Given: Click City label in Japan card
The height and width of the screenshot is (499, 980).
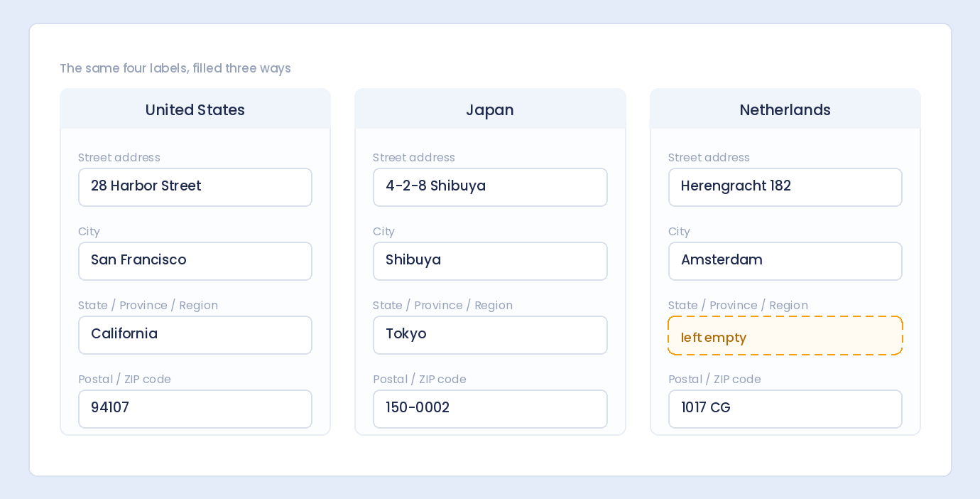Looking at the screenshot, I should point(383,231).
